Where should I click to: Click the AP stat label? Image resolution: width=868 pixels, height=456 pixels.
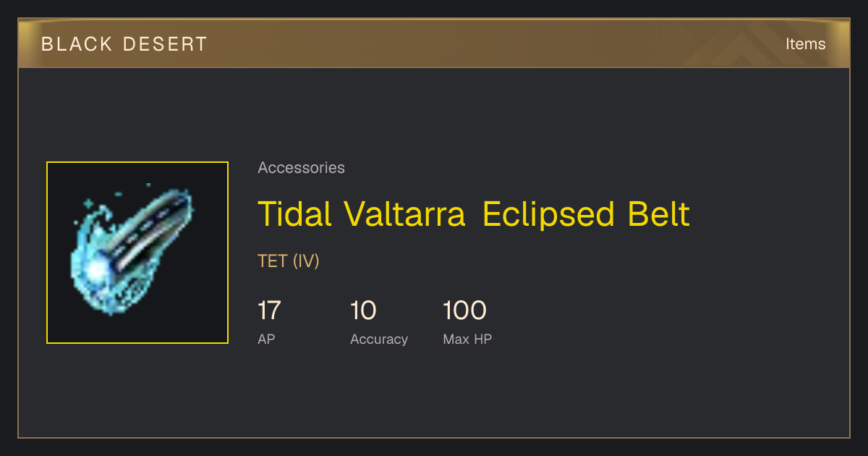(x=266, y=339)
